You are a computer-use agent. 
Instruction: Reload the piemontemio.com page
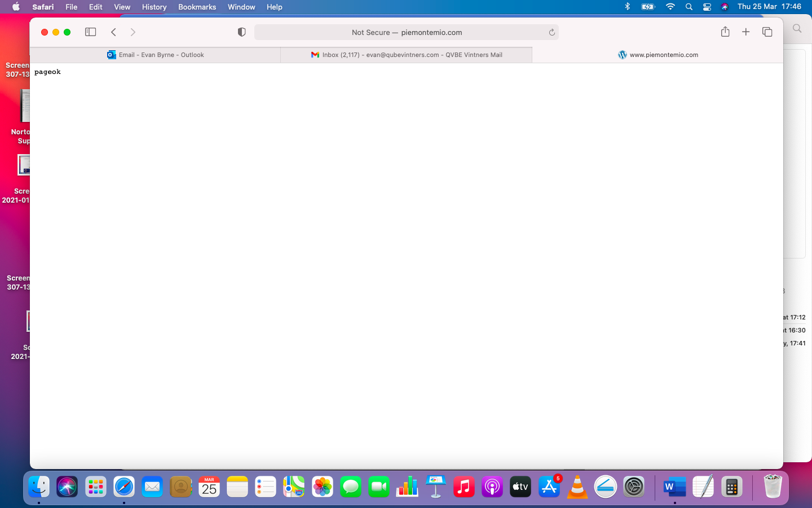coord(551,32)
